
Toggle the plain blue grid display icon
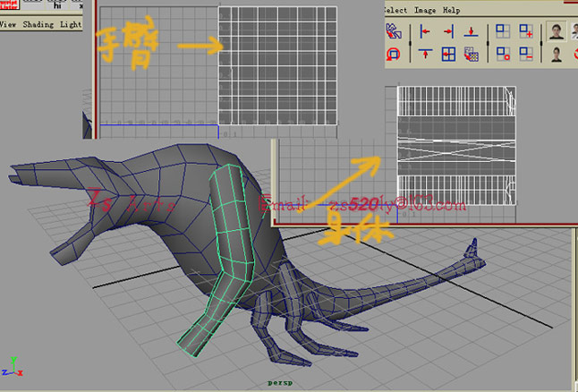pos(503,32)
